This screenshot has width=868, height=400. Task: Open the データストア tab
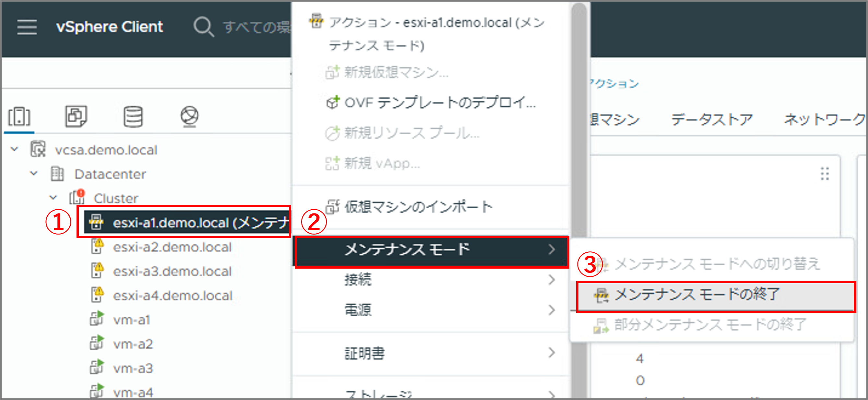(712, 119)
